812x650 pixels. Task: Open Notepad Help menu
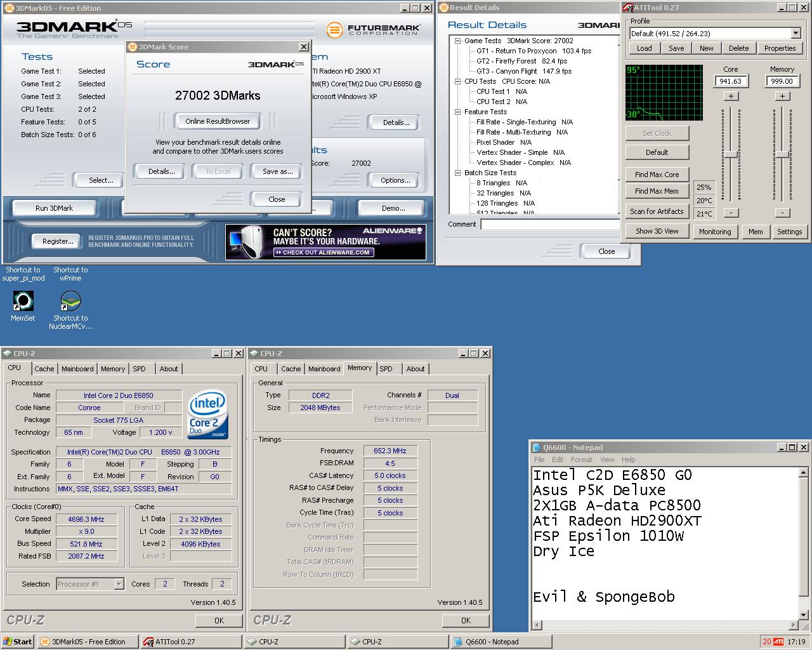click(629, 460)
